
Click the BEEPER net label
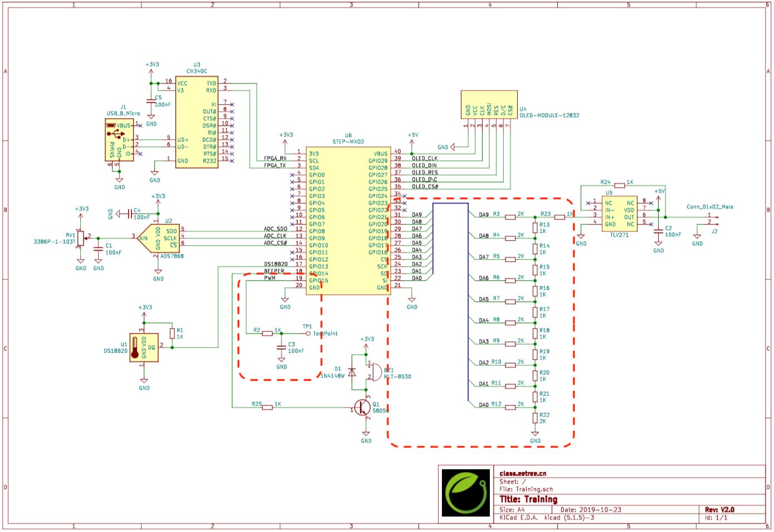(x=274, y=271)
